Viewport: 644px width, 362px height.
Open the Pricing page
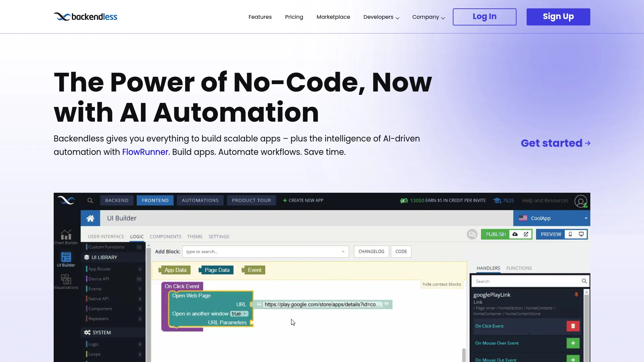(294, 17)
